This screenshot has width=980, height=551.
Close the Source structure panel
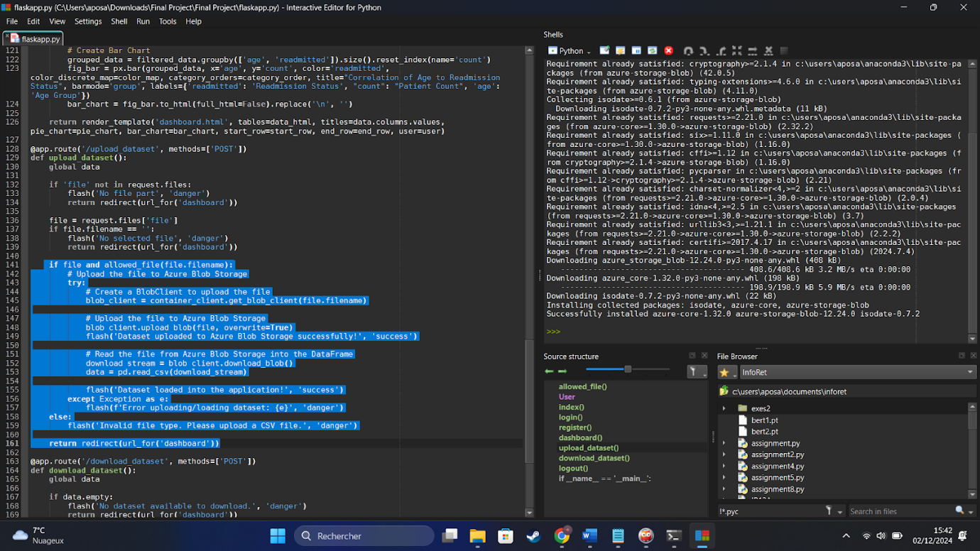[x=704, y=356]
